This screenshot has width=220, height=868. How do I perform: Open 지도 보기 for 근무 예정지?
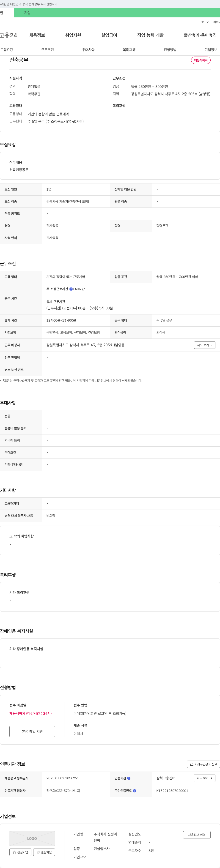coord(204,345)
